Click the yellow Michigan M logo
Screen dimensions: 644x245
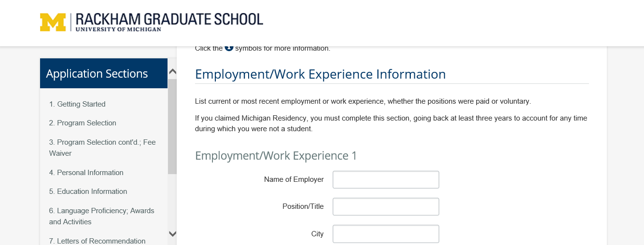click(x=53, y=22)
